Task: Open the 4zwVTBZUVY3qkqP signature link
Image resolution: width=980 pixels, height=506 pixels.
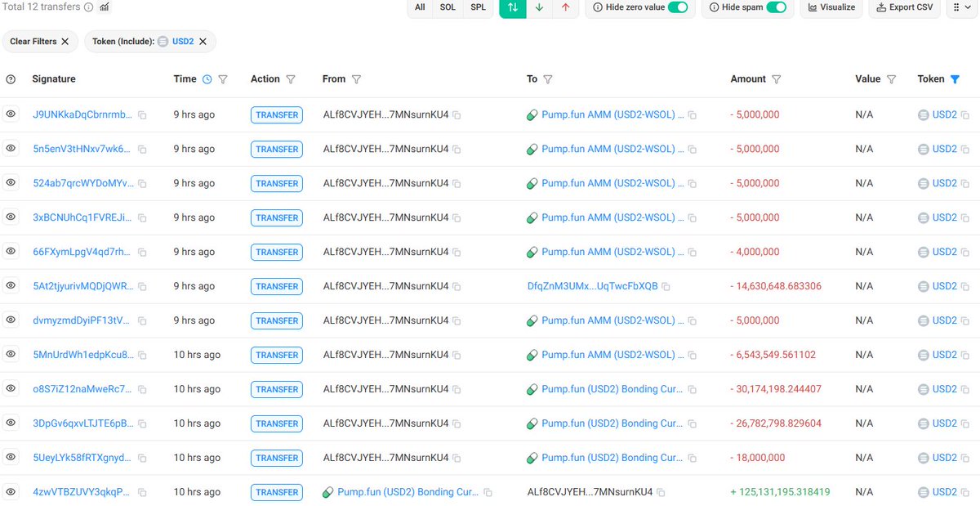Action: [82, 492]
